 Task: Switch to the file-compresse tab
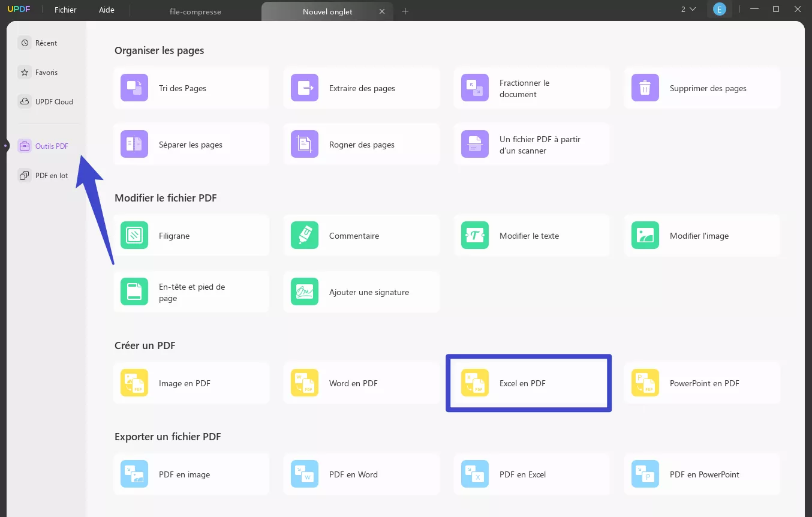[x=196, y=11]
